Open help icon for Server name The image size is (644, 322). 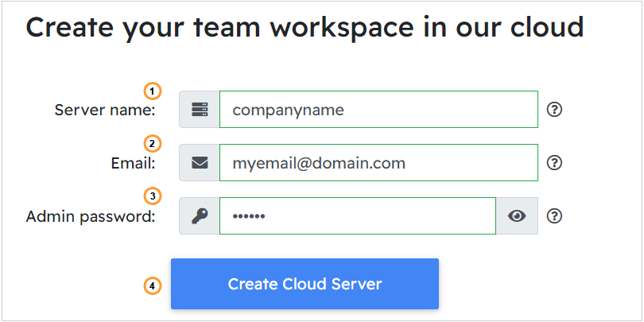[x=554, y=110]
